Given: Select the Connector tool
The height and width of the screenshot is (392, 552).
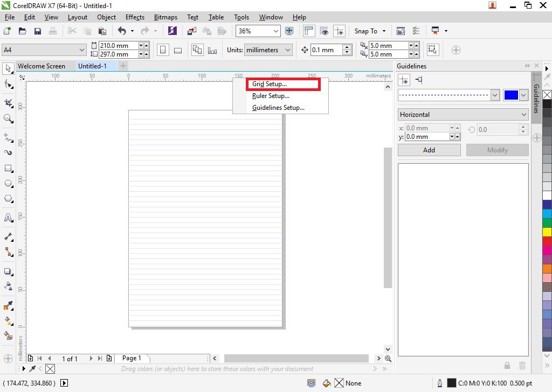Looking at the screenshot, I should (8, 251).
